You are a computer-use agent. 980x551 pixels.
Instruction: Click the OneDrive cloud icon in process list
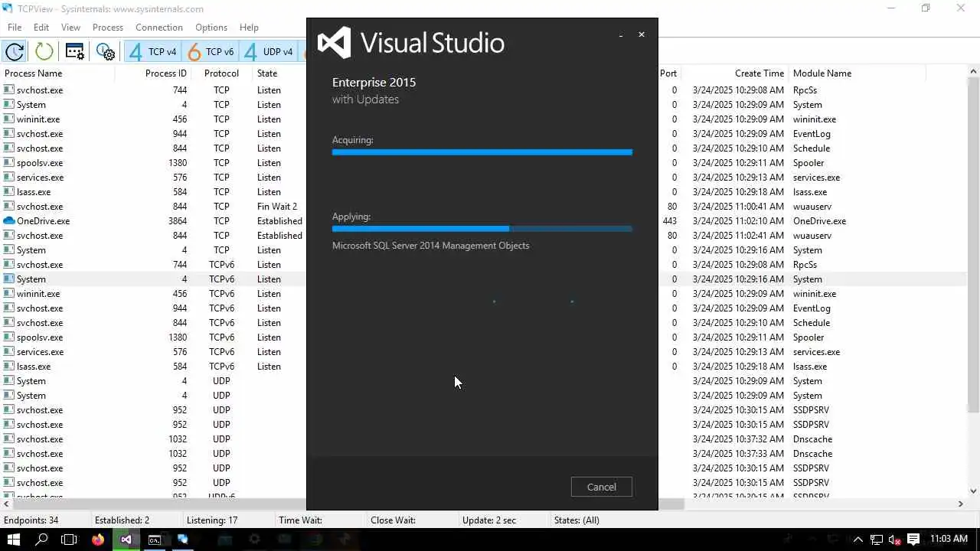point(9,221)
